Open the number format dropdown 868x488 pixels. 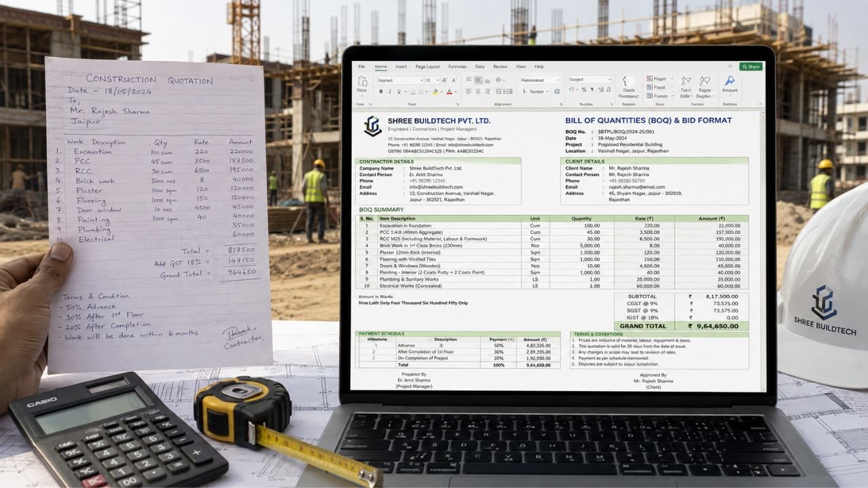coord(590,79)
